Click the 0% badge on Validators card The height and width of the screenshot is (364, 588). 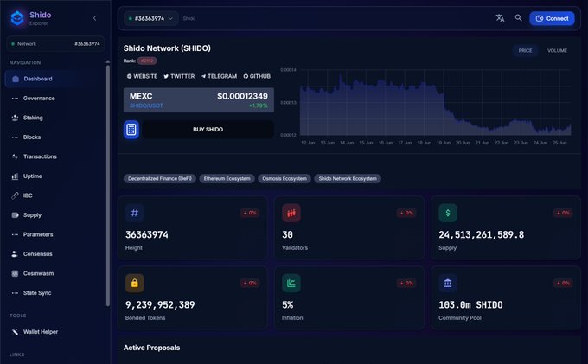point(406,213)
